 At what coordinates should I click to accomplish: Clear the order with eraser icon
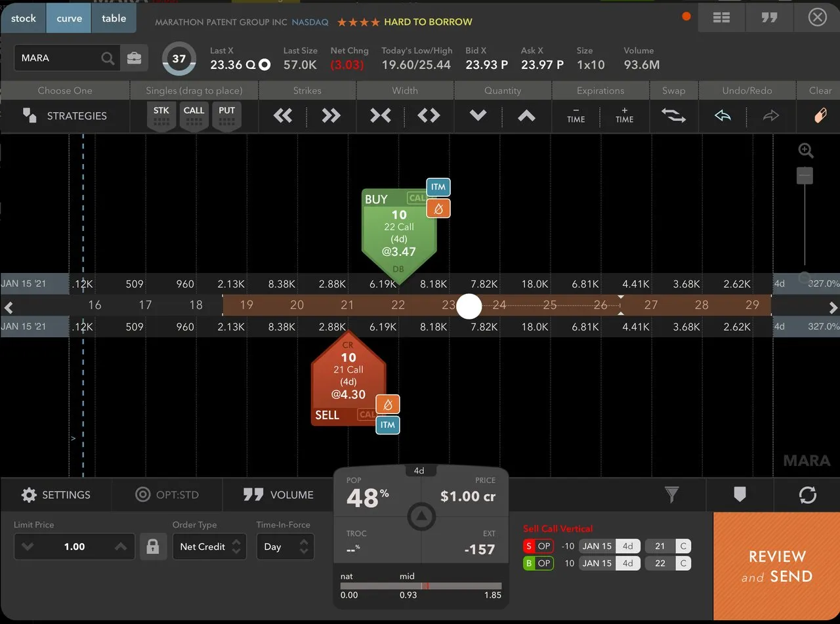point(820,116)
